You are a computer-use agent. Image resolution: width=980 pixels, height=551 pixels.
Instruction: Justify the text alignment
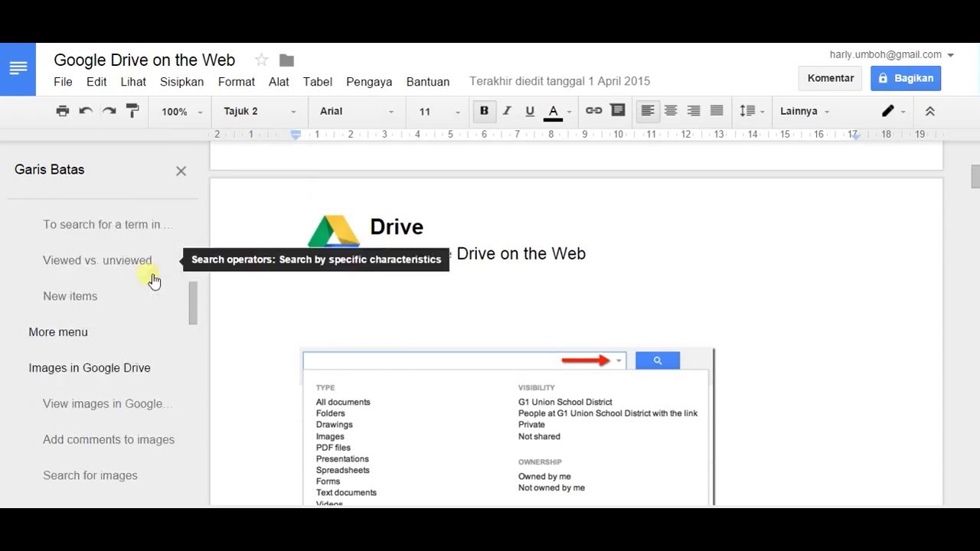(717, 111)
